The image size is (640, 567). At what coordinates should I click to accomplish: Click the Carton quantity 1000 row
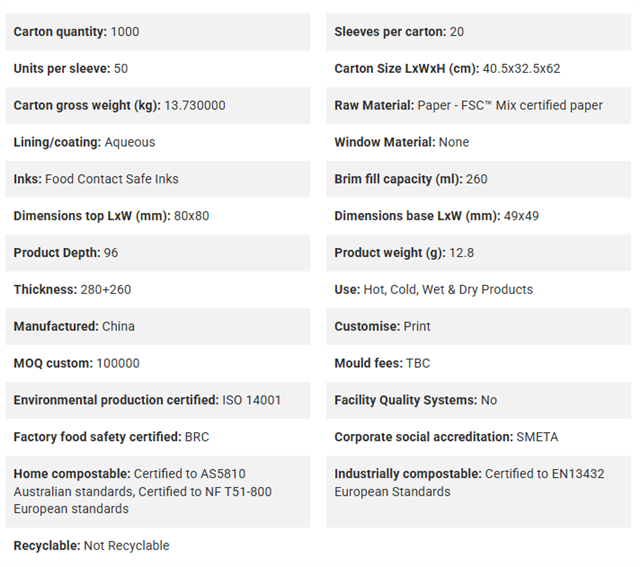[158, 32]
